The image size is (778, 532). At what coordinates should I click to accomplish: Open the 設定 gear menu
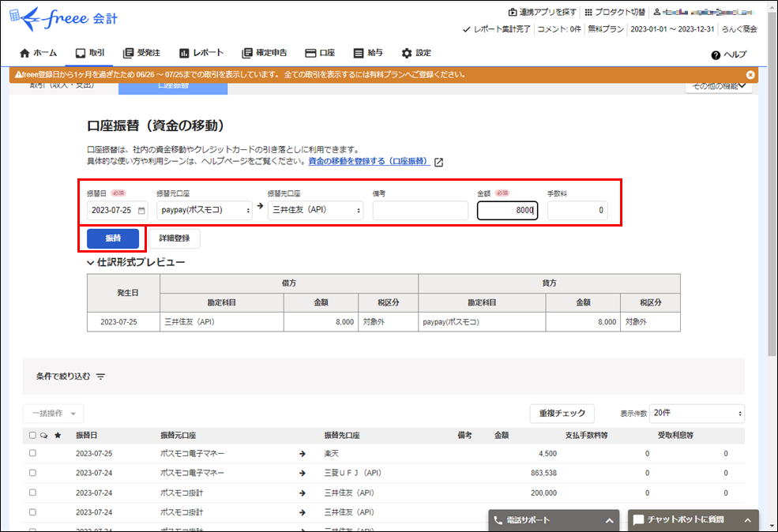pyautogui.click(x=416, y=53)
